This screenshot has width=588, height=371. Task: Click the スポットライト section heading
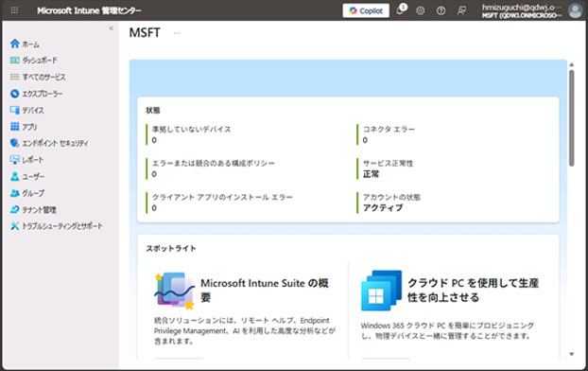pos(171,248)
